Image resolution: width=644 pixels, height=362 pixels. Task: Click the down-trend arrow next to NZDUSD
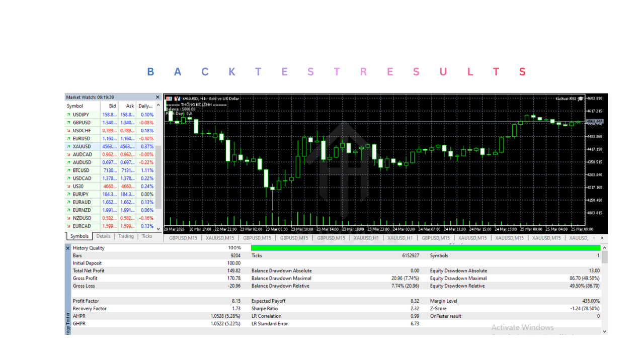69,218
